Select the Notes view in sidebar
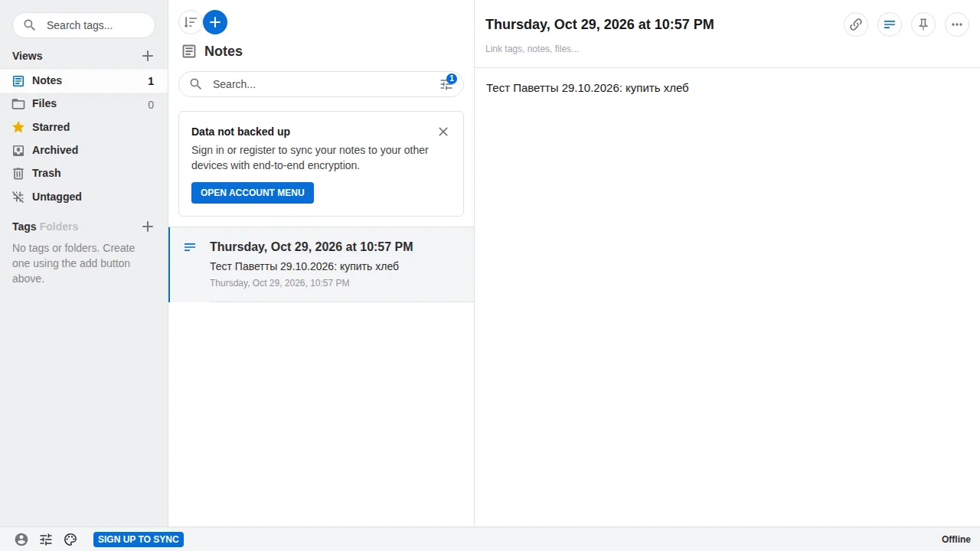Screen dimensions: 980x551 [x=83, y=81]
